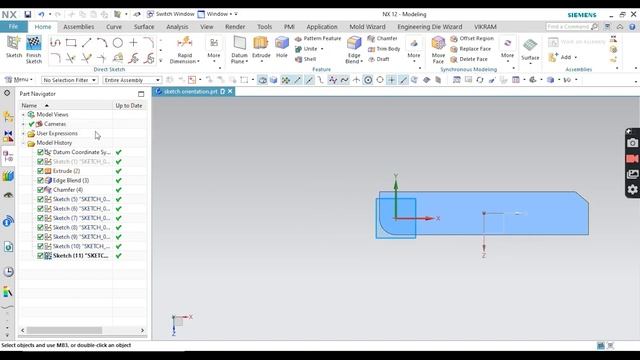Viewport: 640px width, 360px height.
Task: Toggle the Sketch (11) checkbox
Action: [40, 256]
